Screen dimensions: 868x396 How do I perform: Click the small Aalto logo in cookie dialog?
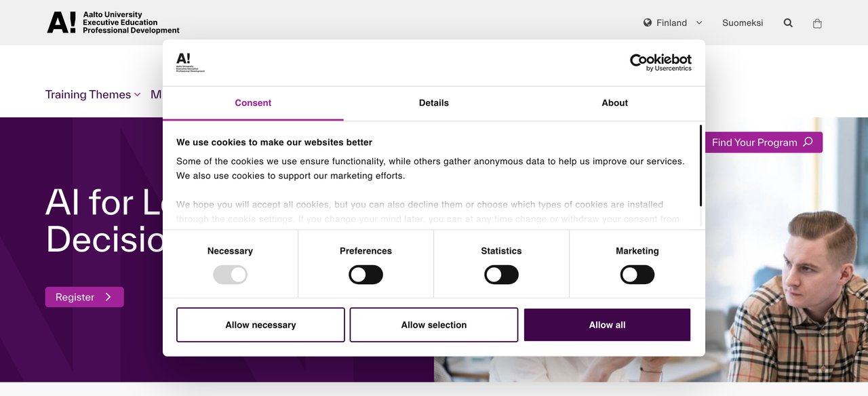[190, 62]
